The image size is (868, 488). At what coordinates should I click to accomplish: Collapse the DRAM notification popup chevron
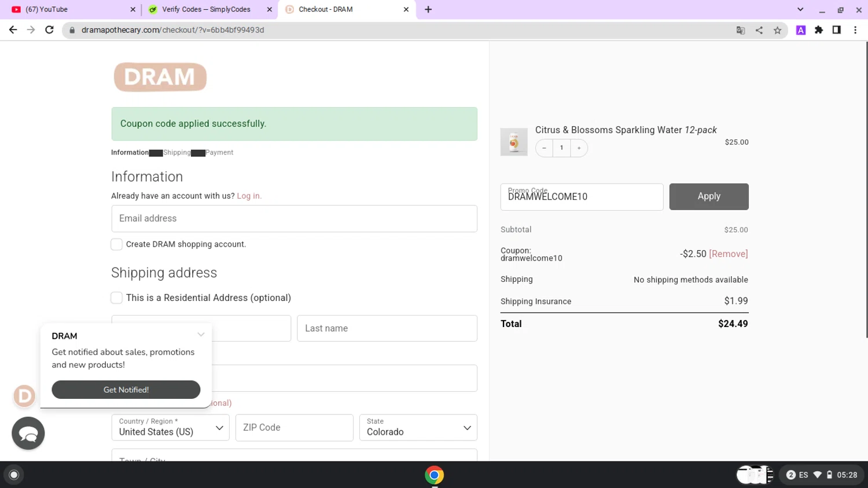pos(201,335)
